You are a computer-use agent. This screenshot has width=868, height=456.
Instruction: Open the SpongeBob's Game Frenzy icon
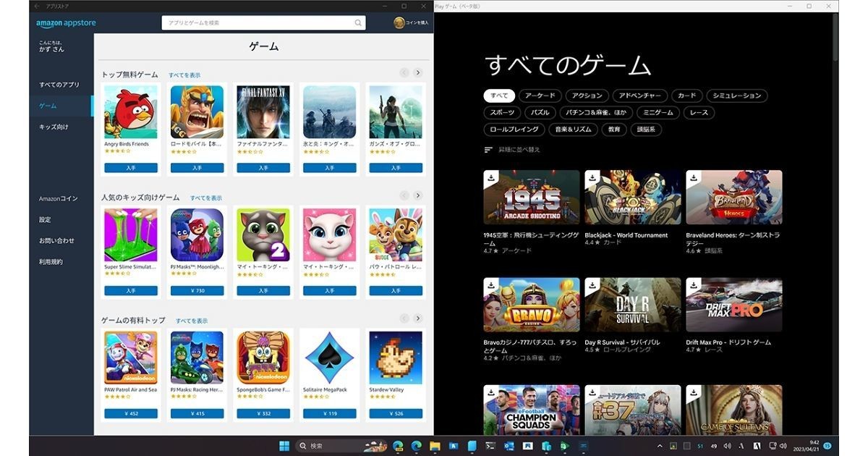click(x=263, y=358)
